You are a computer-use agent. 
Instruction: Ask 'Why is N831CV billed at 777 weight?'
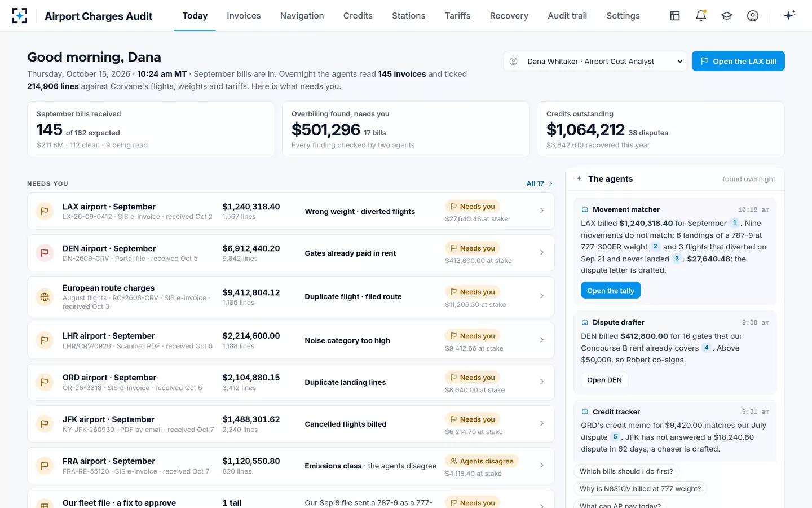point(641,489)
